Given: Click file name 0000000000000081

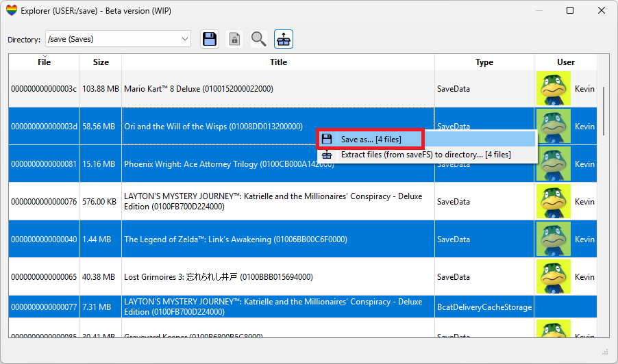Looking at the screenshot, I should coord(44,164).
